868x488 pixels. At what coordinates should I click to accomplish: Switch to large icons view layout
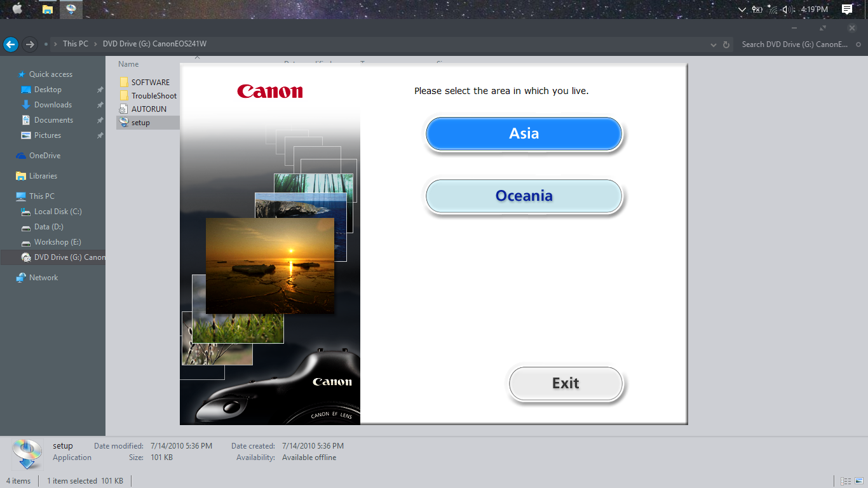pos(859,481)
